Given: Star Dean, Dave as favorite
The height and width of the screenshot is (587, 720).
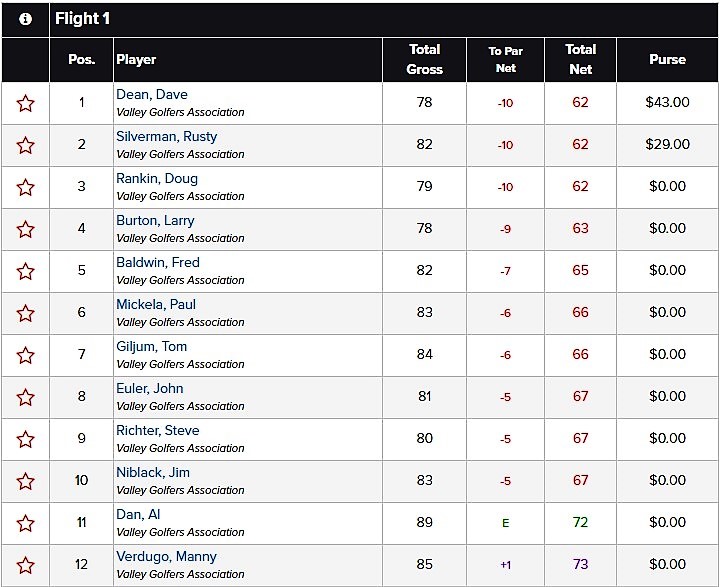Looking at the screenshot, I should tap(25, 103).
